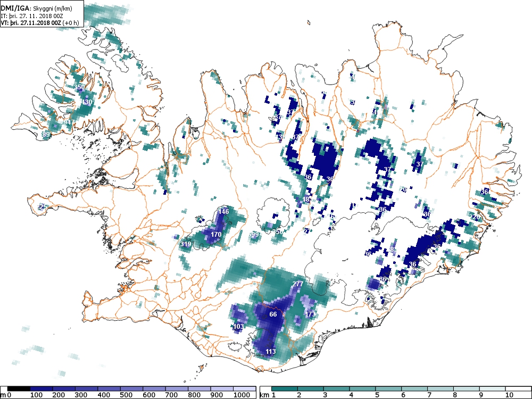This screenshot has width=532, height=399.
Task: Click the '1000' label on the metre scale
Action: pos(242,395)
